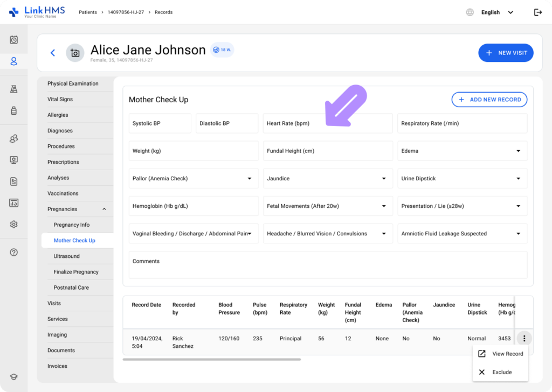Click the patient photo camera icon
552x392 pixels.
(x=75, y=53)
